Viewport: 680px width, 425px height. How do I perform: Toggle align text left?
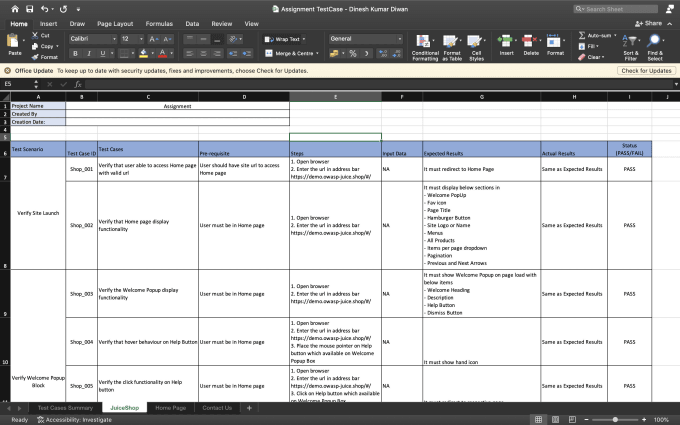tap(190, 53)
